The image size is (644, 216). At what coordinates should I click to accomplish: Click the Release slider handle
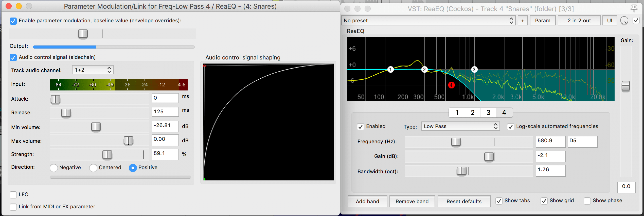coord(66,113)
